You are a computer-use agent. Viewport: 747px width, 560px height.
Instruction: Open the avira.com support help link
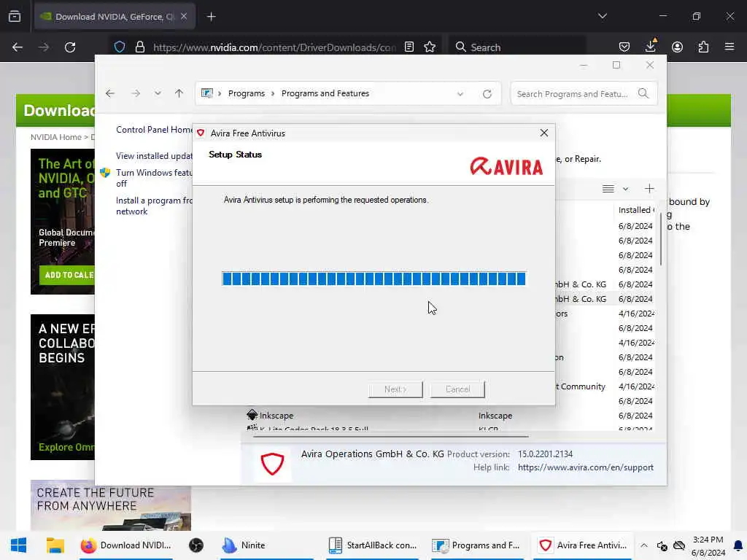click(586, 467)
